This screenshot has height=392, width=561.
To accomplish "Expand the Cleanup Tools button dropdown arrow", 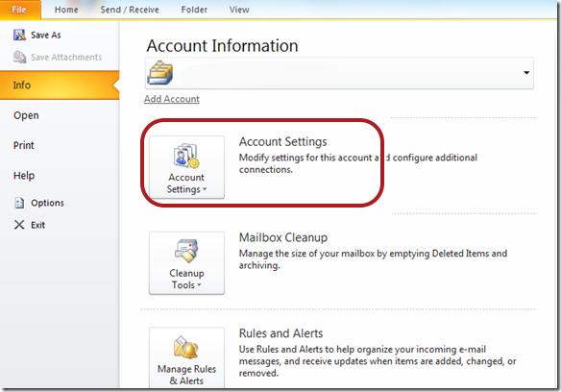I will pos(199,285).
